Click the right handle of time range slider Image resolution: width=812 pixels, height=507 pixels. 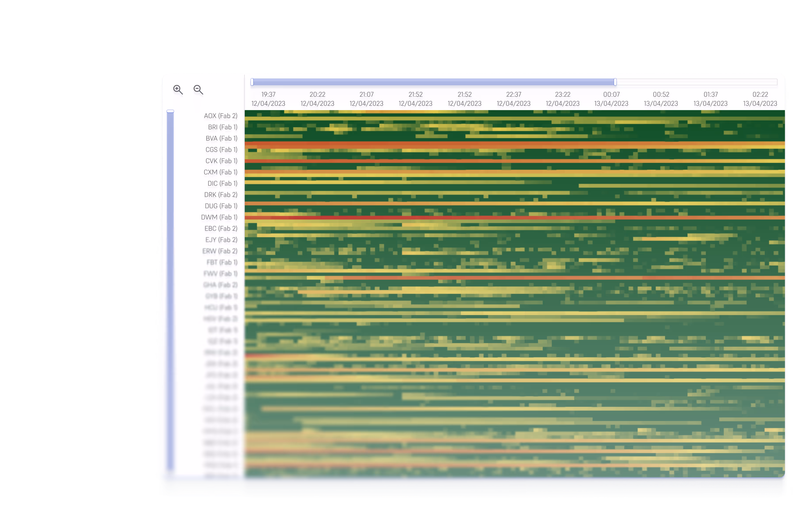tap(615, 82)
